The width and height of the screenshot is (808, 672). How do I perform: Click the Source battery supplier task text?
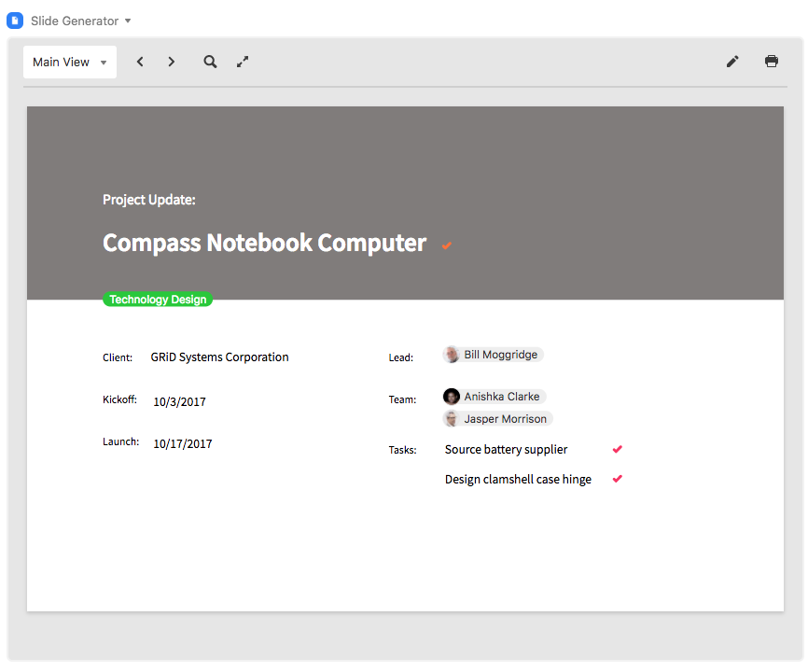(x=506, y=449)
